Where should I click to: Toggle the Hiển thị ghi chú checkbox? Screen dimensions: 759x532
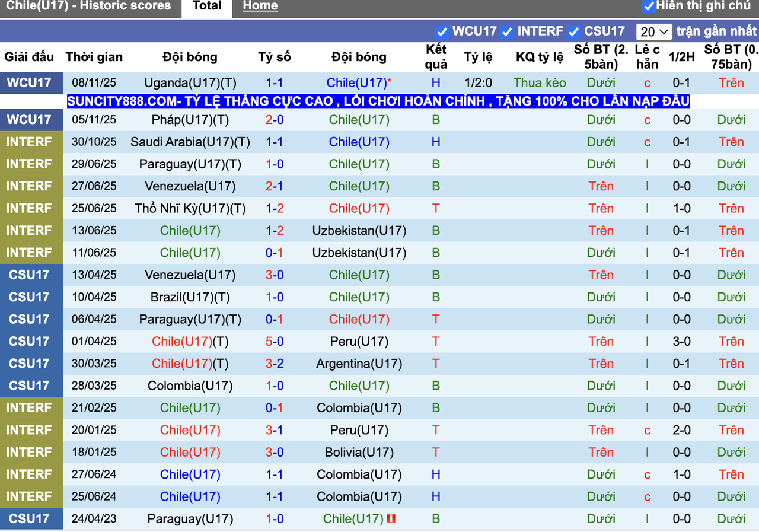[649, 7]
